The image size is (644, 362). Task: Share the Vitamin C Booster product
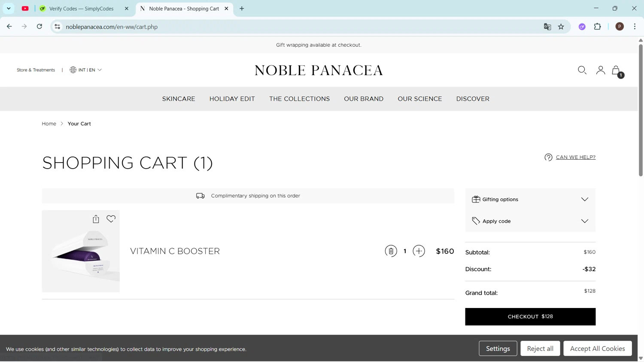click(96, 219)
